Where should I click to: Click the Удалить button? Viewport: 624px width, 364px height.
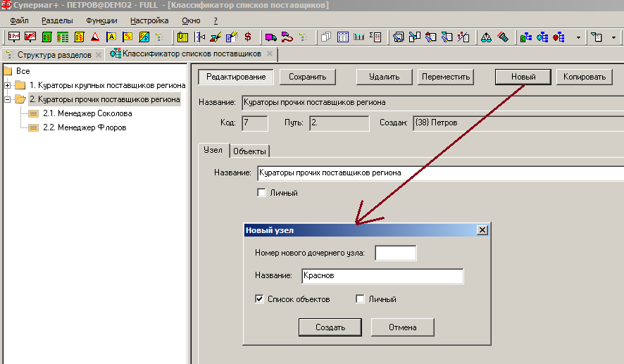pos(384,77)
